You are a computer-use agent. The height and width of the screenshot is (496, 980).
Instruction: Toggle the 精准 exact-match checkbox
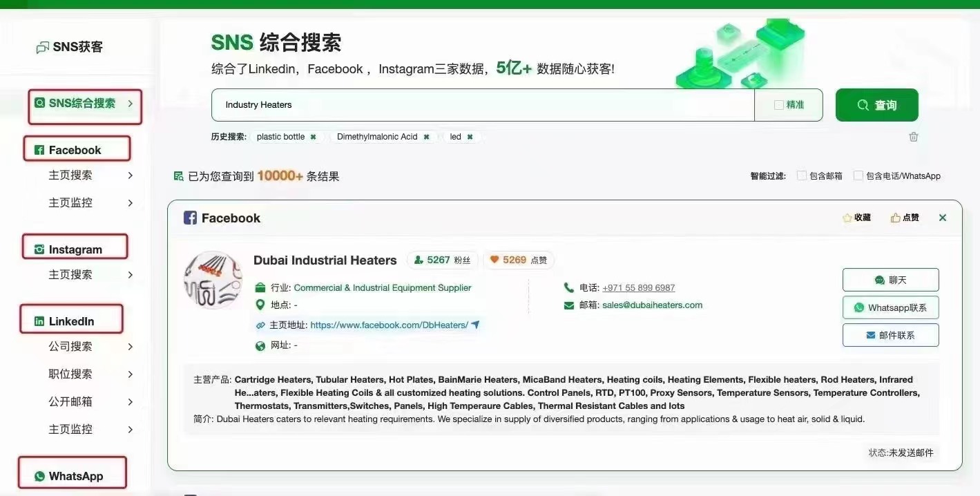779,105
